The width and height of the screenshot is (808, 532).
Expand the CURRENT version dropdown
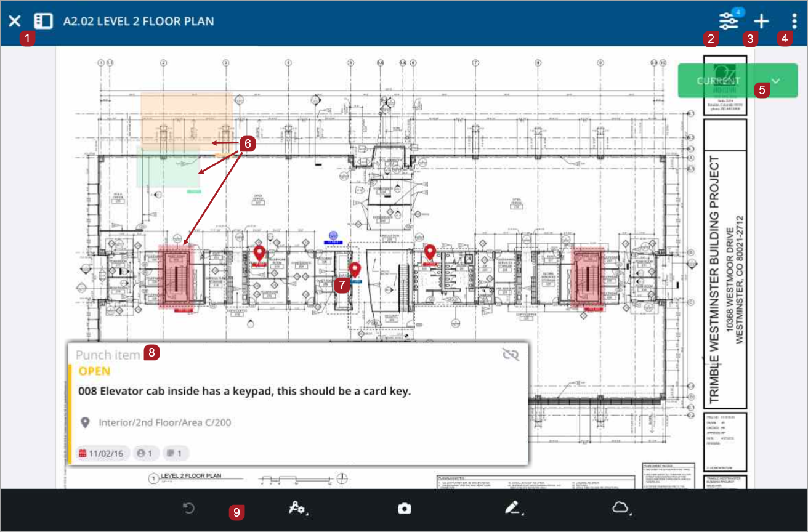[x=776, y=81]
